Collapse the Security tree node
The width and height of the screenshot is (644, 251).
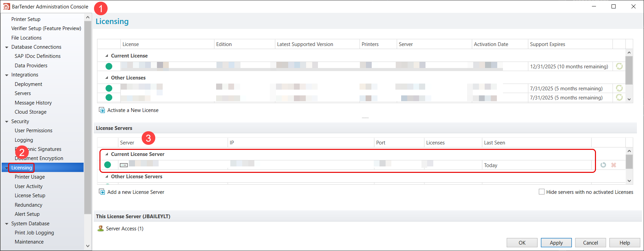click(x=6, y=122)
